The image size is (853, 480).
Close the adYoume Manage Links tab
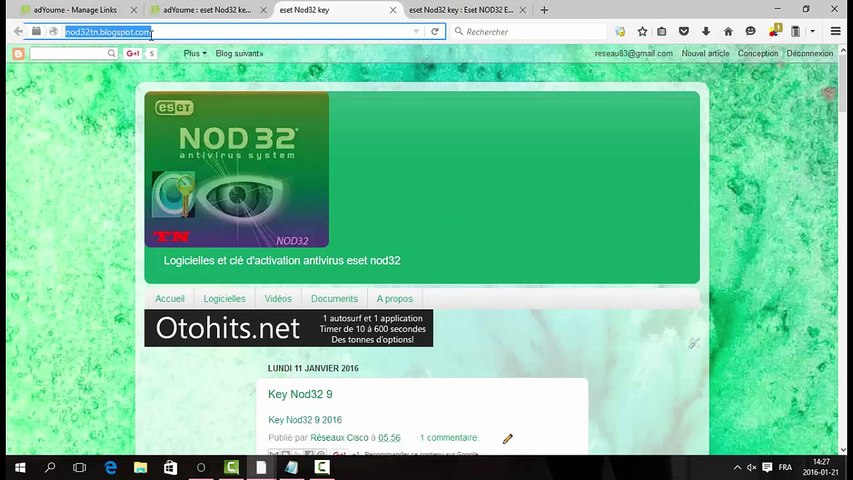point(134,10)
